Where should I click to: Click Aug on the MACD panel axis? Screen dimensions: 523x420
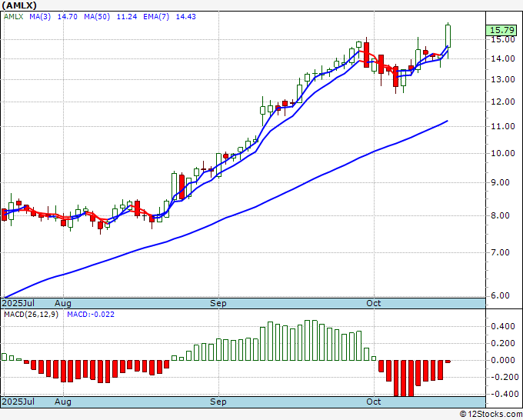(63, 402)
